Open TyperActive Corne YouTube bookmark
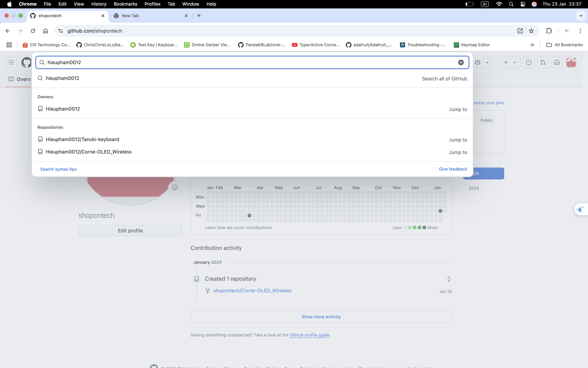588x368 pixels. click(x=316, y=45)
